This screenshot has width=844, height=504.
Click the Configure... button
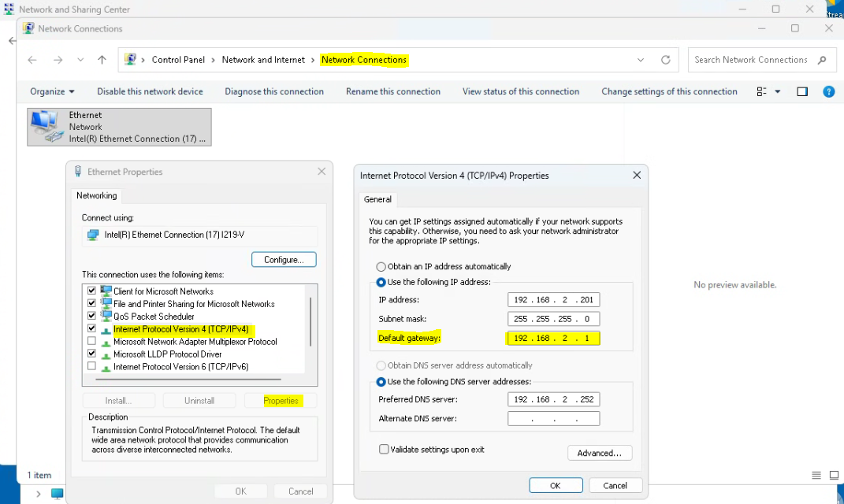coord(284,260)
